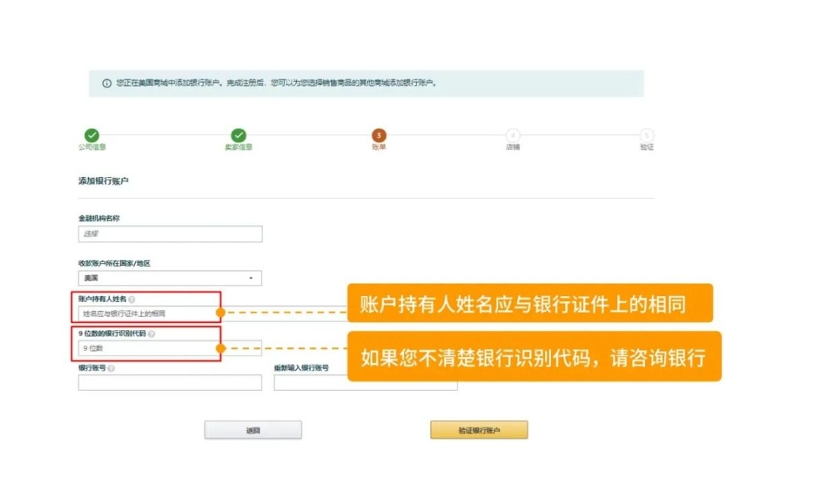
Task: Click the green check for 卖家信息 step
Action: pyautogui.click(x=239, y=136)
